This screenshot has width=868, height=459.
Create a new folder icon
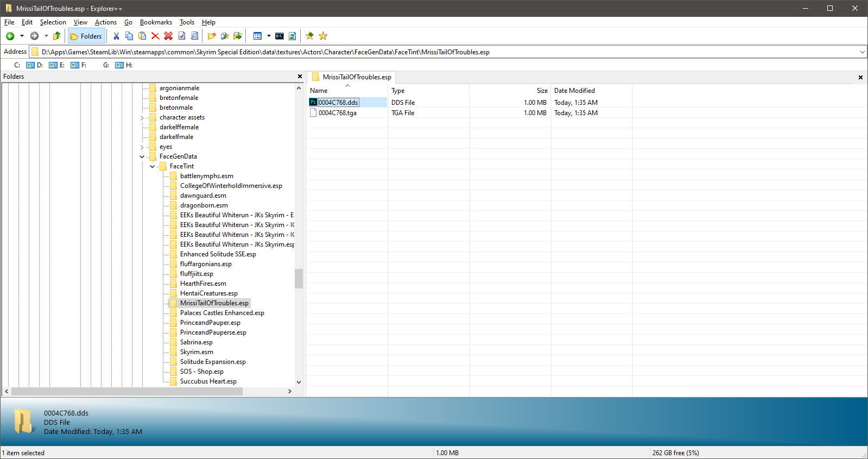click(x=212, y=36)
